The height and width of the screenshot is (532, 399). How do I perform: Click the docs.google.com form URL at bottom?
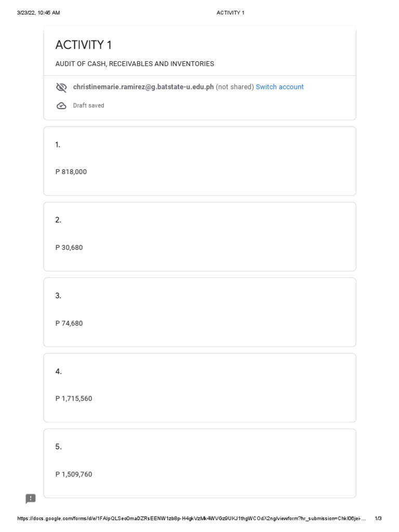click(192, 518)
